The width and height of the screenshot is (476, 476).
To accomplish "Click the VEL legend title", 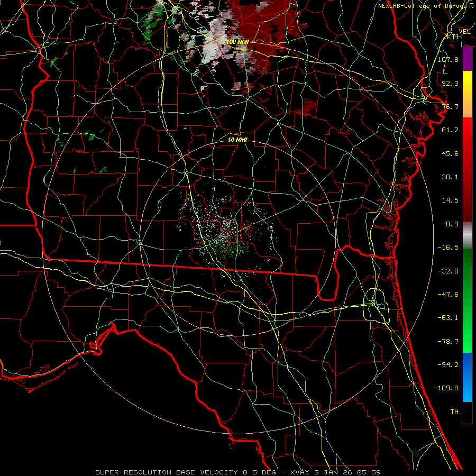I will click(464, 32).
